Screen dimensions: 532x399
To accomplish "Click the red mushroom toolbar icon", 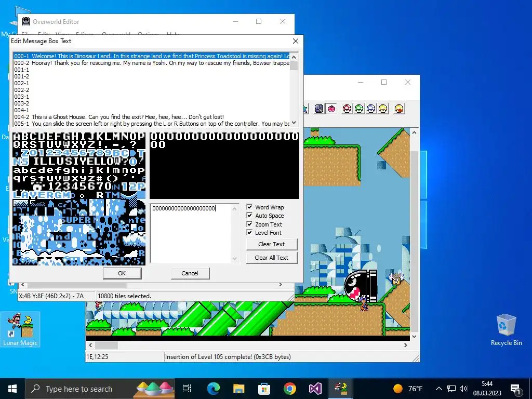I will 347,109.
